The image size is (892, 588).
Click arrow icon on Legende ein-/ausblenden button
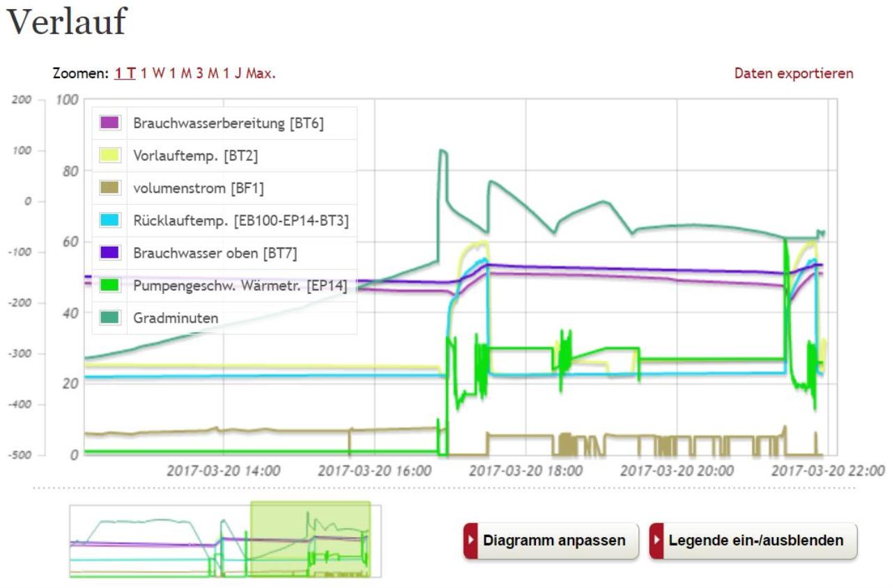(x=656, y=541)
